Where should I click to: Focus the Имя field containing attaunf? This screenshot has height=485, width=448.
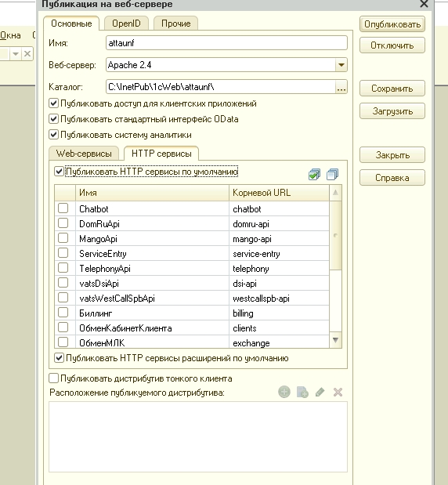(226, 43)
